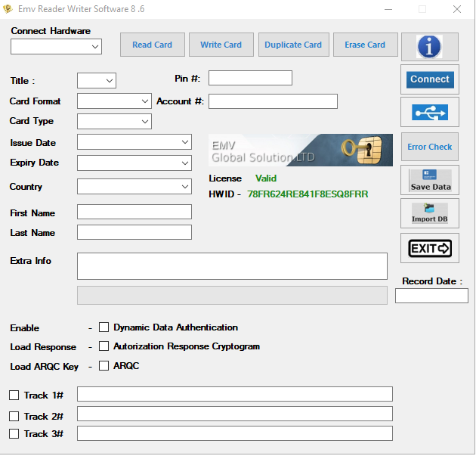Open the Expiry Date dropdown
Viewport: 476px width, 456px height.
[134, 163]
